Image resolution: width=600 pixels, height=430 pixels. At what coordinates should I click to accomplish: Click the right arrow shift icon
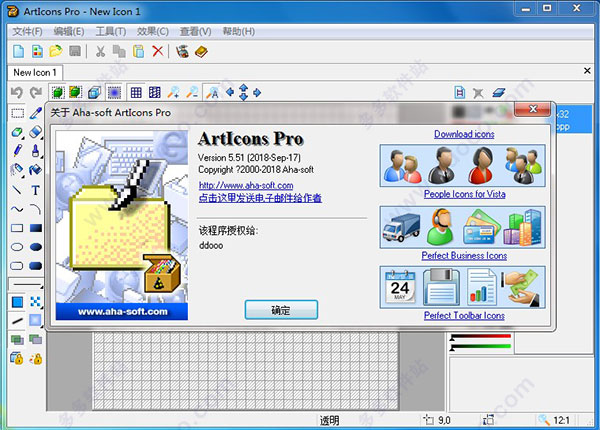click(x=257, y=92)
